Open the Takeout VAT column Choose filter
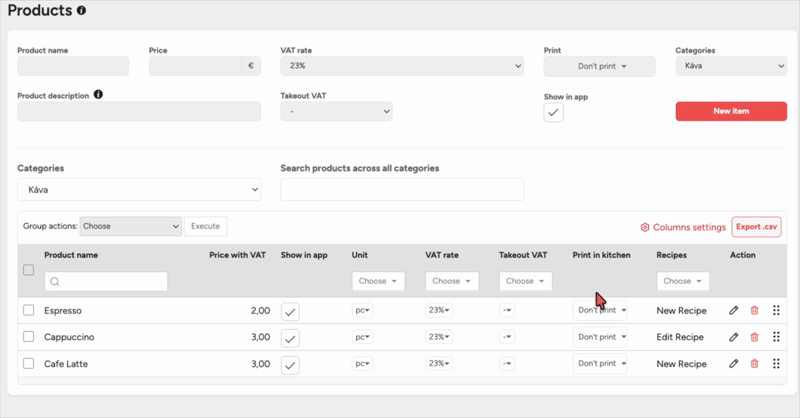This screenshot has width=800, height=418. 526,281
